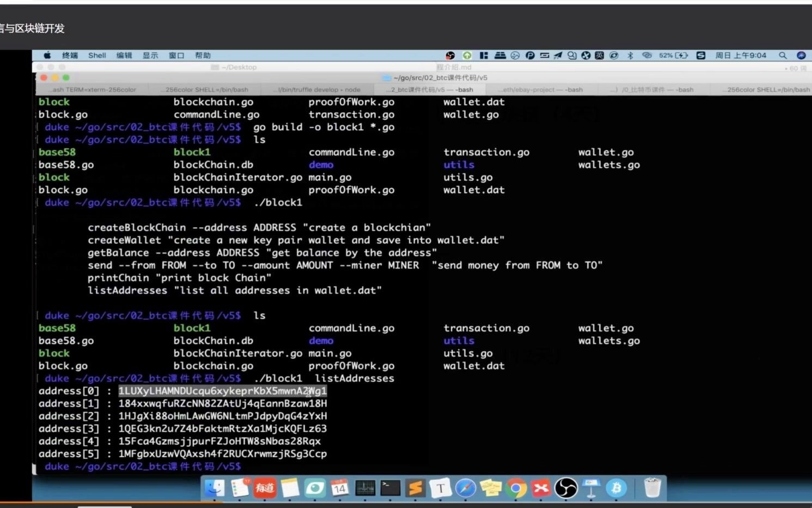Screen dimensions: 812x508
Task: Open the Finder icon in the Dock
Action: coord(215,488)
